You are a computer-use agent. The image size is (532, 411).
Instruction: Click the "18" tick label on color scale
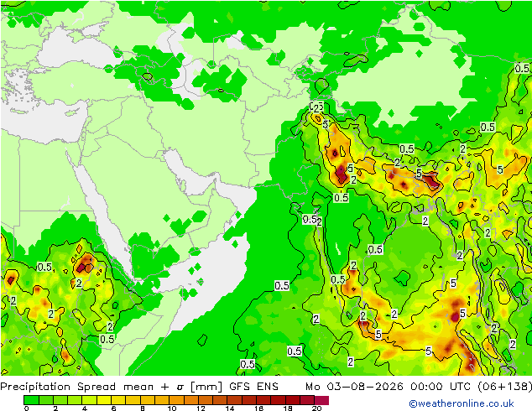pyautogui.click(x=288, y=408)
